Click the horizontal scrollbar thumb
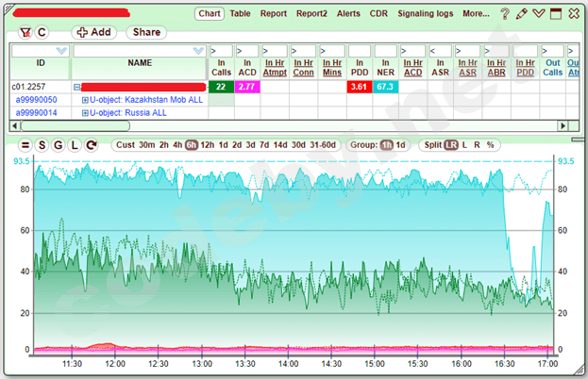This screenshot has width=588, height=379. point(75,125)
